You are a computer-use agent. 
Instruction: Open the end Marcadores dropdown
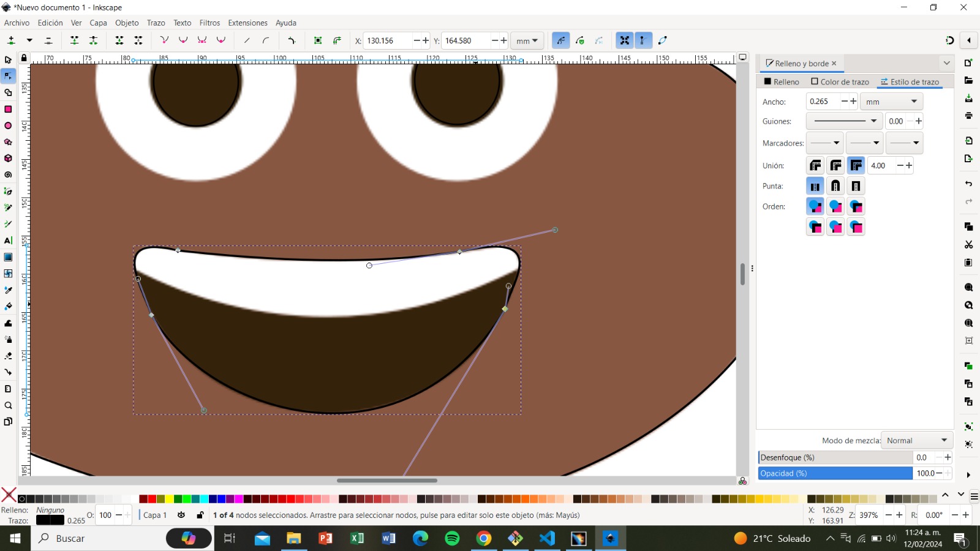click(904, 143)
